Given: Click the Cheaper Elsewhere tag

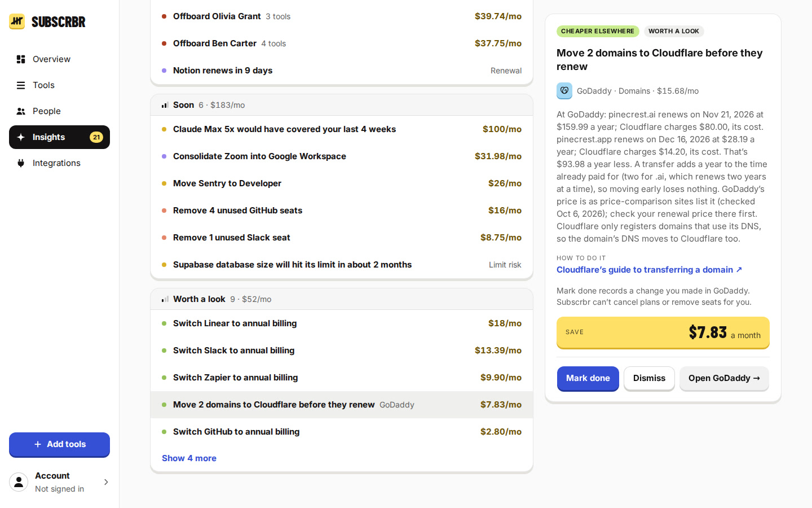Looking at the screenshot, I should 598,32.
